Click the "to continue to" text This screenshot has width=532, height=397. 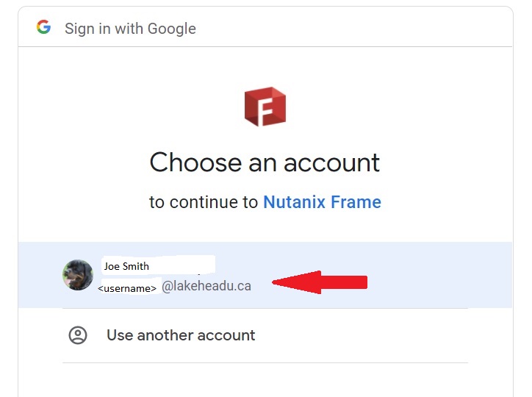point(204,202)
